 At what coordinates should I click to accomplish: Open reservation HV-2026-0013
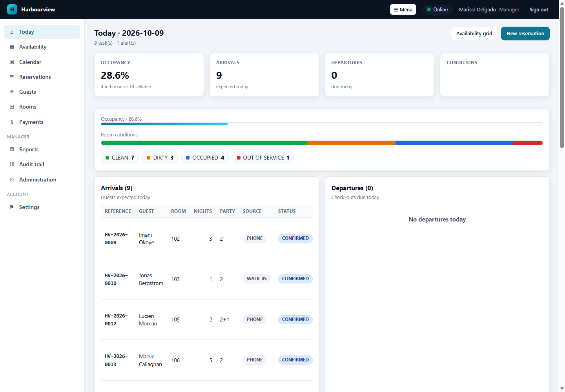click(x=116, y=360)
